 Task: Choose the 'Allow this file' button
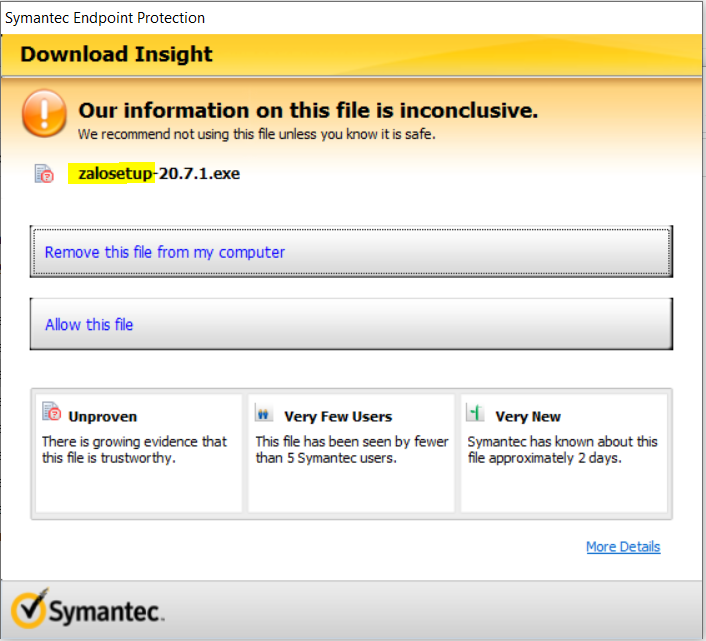[x=351, y=324]
